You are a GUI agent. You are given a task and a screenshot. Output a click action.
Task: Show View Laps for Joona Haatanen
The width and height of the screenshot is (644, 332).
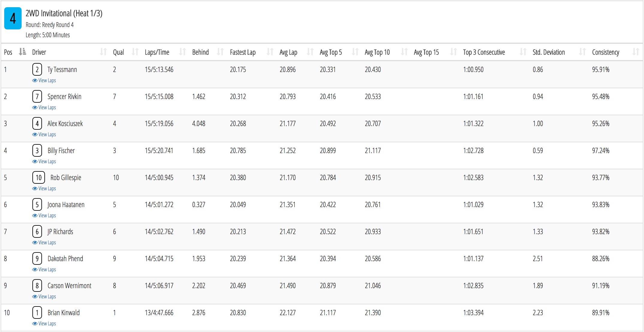pos(44,216)
